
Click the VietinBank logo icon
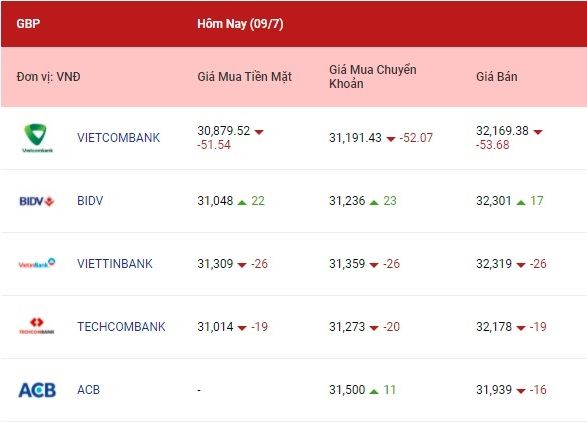pos(37,263)
